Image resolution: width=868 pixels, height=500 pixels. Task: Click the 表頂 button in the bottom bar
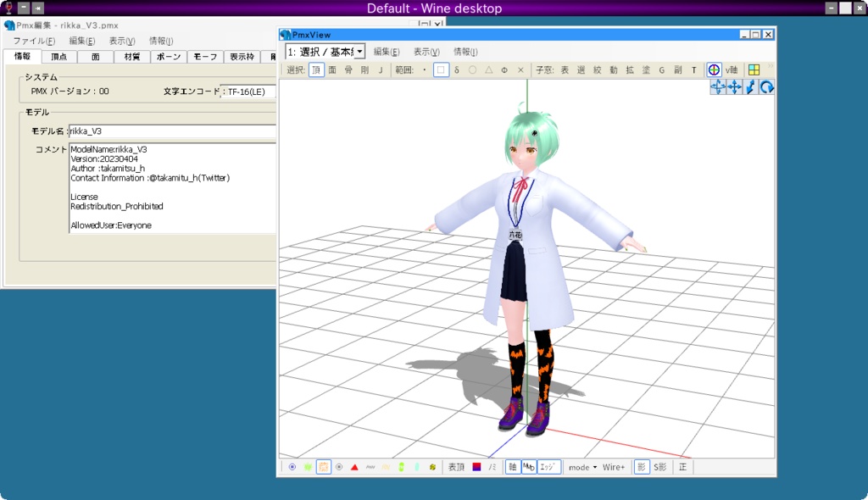tap(455, 466)
